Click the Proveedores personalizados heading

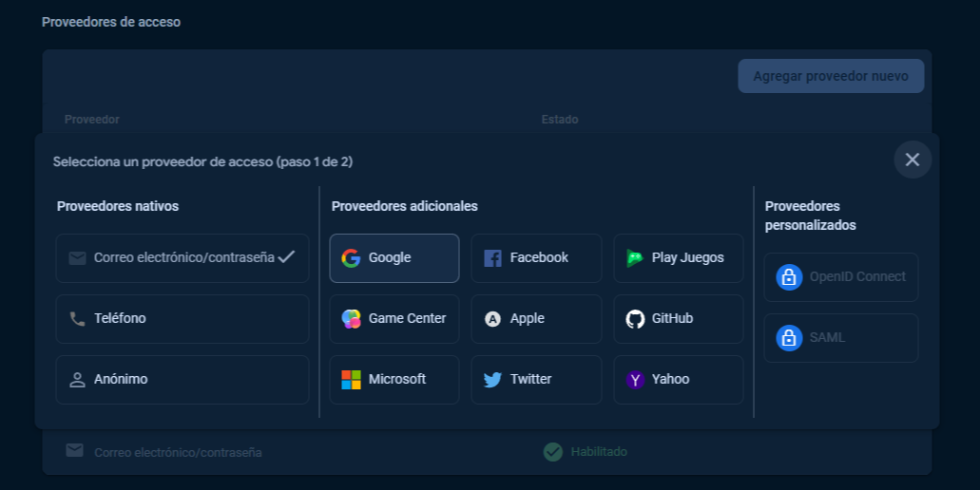pos(811,216)
